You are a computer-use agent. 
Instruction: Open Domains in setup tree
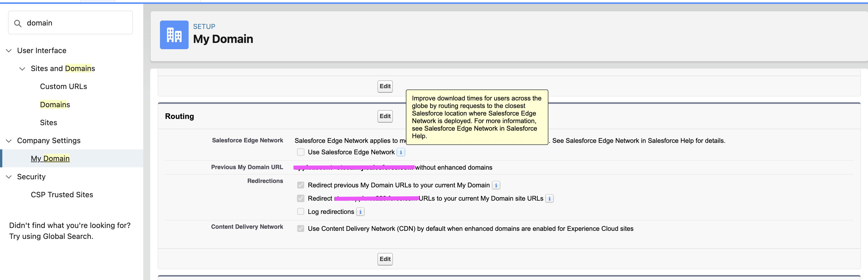click(x=55, y=105)
